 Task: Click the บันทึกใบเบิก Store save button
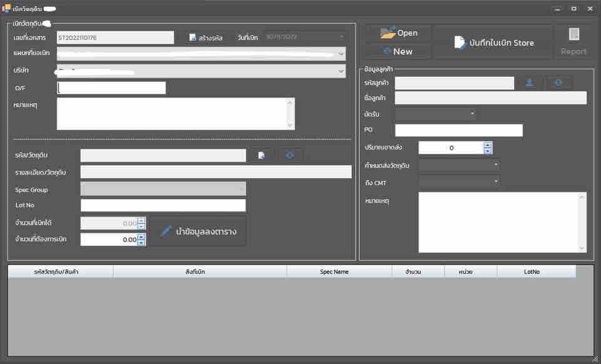click(x=494, y=43)
